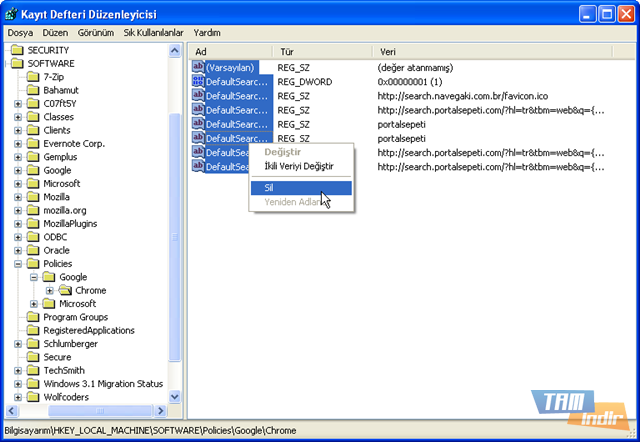
Task: Click the open Policies folder icon
Action: click(x=33, y=263)
